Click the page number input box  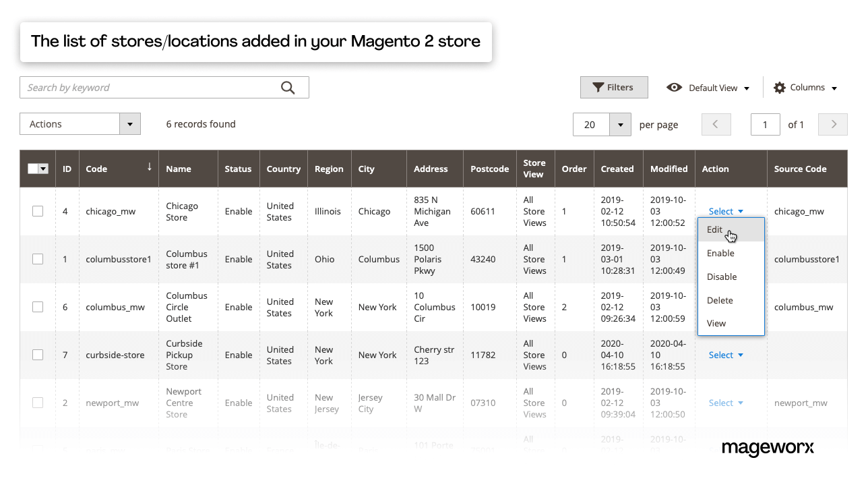click(765, 124)
